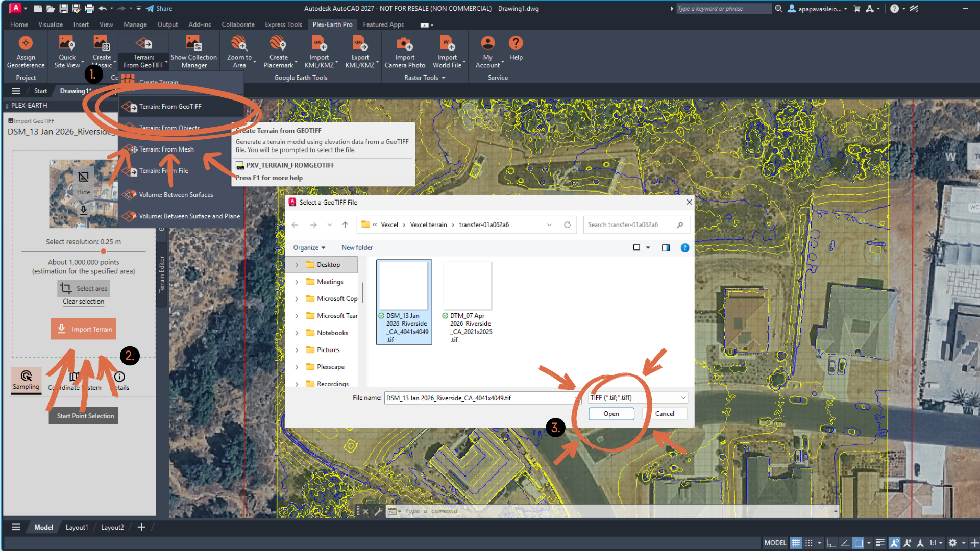
Task: Toggle the preview pane in file dialog
Action: pos(666,247)
